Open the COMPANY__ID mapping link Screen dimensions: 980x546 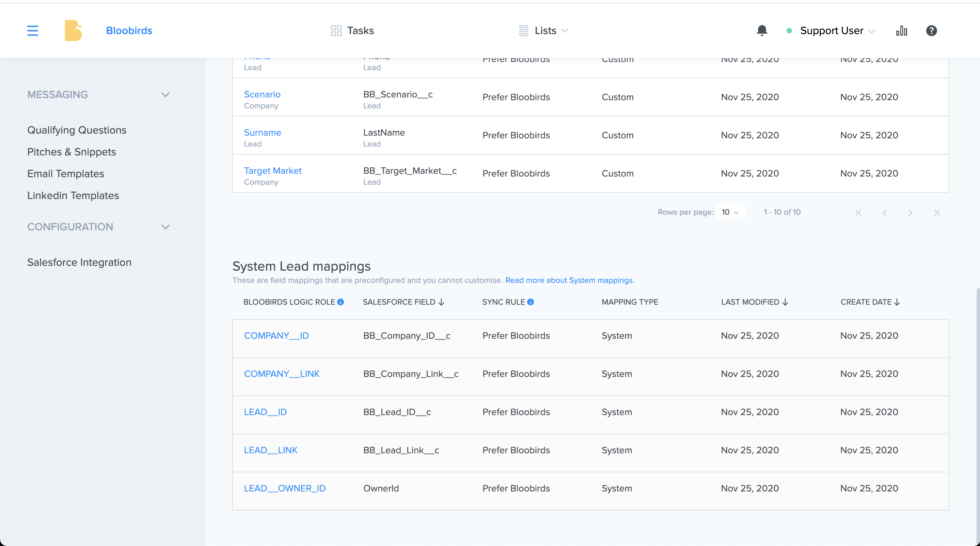(x=276, y=335)
